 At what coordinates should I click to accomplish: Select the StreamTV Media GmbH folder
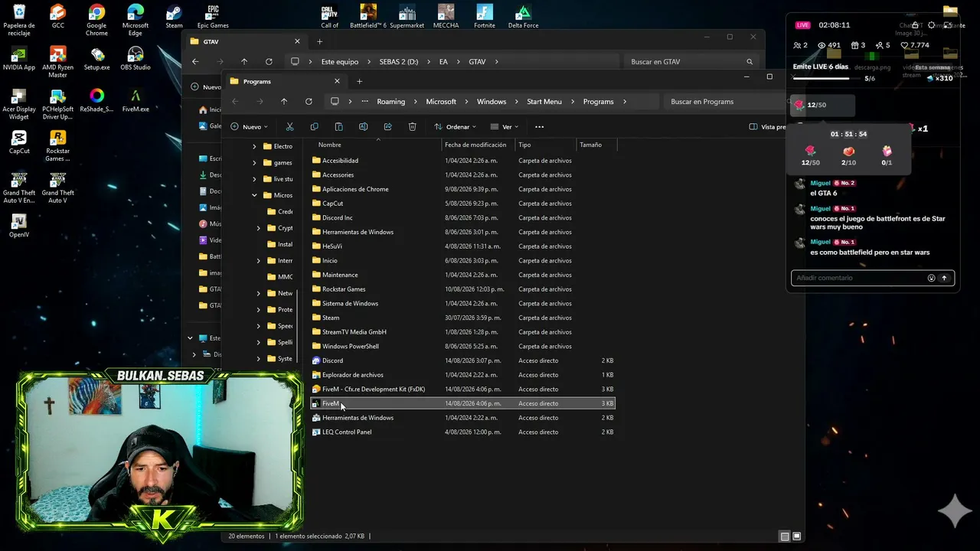462,332
